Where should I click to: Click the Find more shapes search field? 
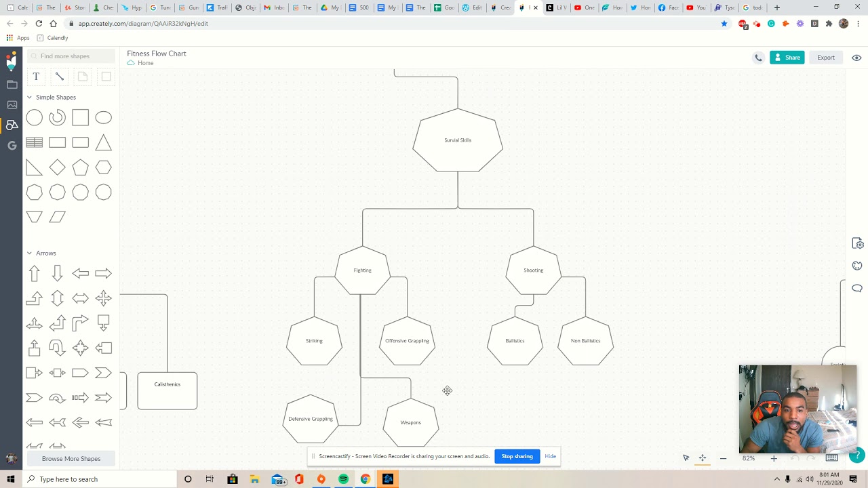[x=71, y=56]
